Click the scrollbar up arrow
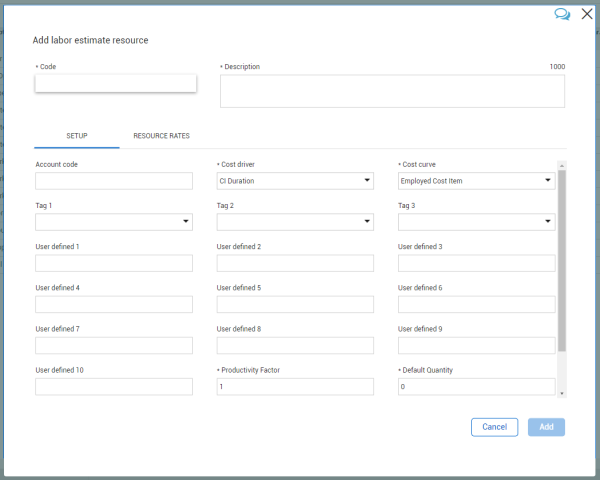 [562, 165]
